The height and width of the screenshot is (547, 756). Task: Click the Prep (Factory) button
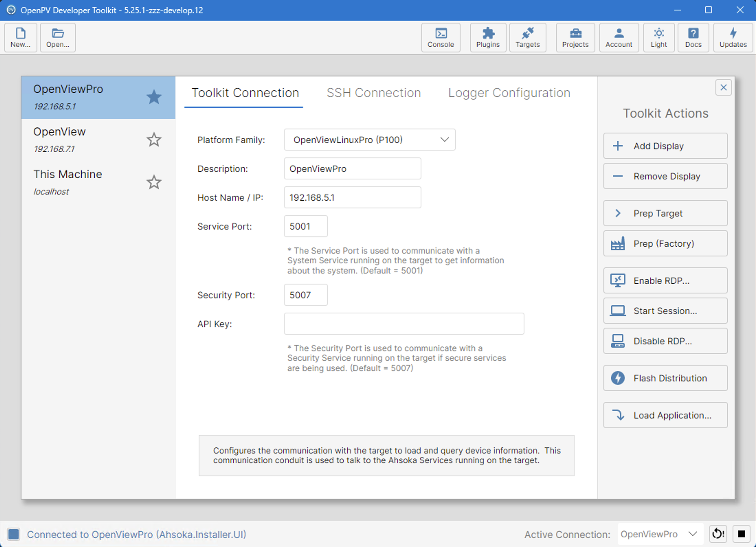(x=665, y=244)
